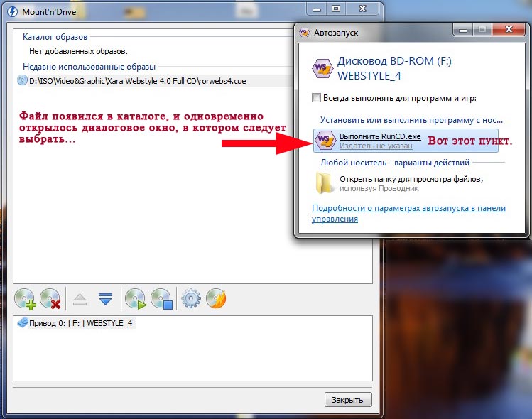Click the Автозапуск title bar icon
532x419 pixels.
(304, 32)
